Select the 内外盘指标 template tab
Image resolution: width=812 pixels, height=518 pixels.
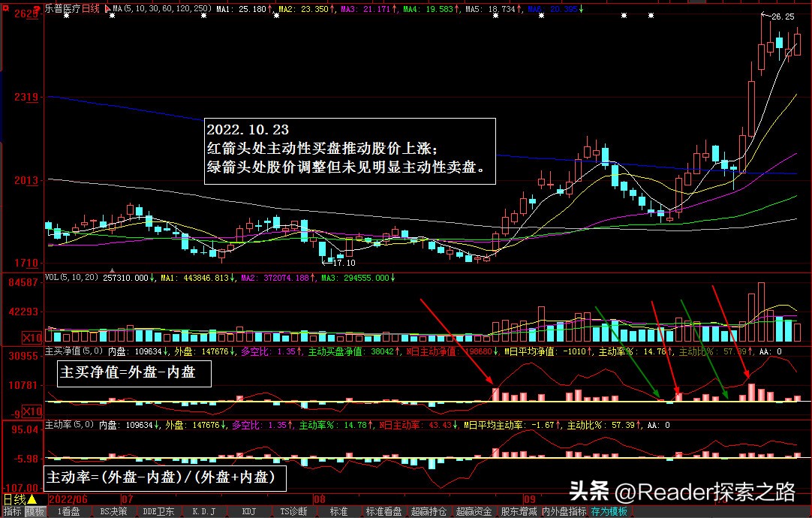(x=564, y=512)
